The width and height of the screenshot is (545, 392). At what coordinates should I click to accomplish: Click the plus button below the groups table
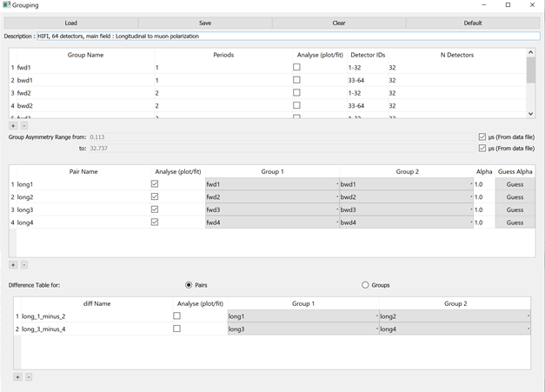point(13,126)
